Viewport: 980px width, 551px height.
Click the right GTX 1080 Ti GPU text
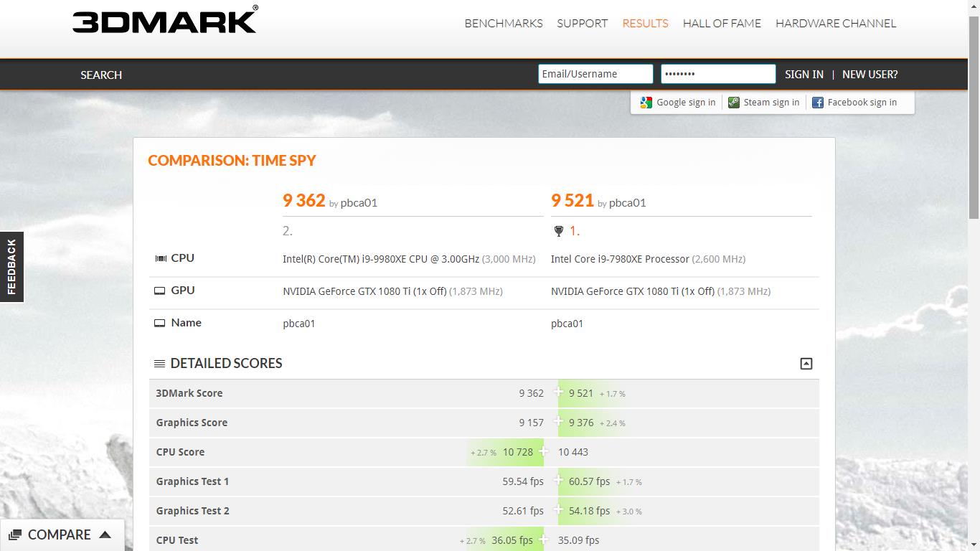(633, 291)
